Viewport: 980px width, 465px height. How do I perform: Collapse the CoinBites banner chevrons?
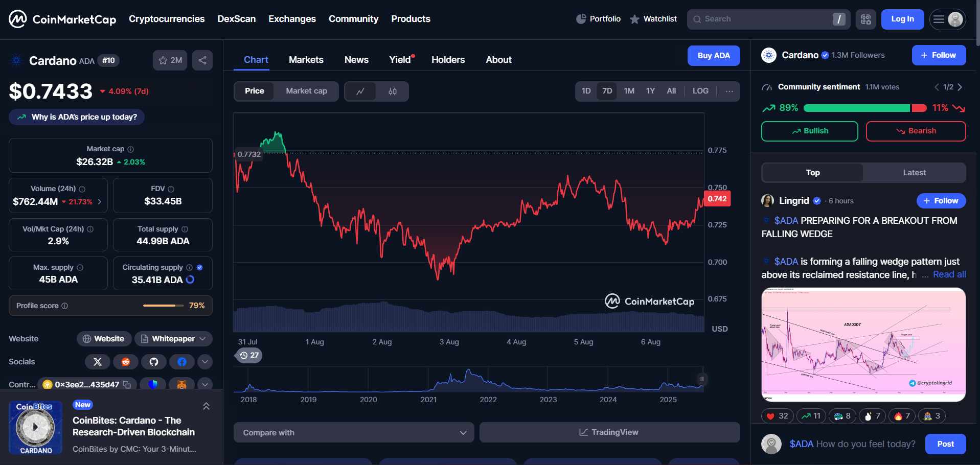click(x=207, y=406)
